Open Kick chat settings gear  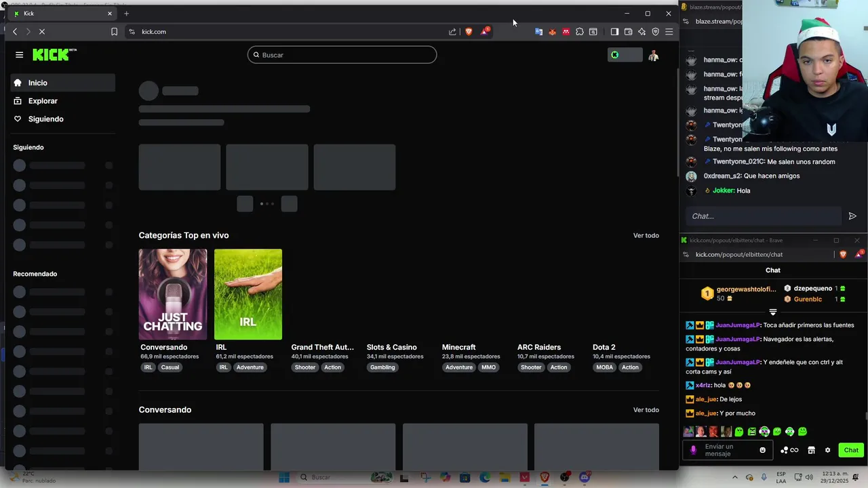tap(827, 450)
